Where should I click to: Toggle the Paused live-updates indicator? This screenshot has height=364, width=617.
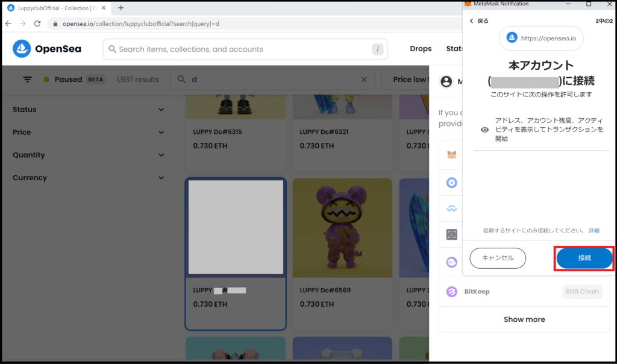pos(69,80)
